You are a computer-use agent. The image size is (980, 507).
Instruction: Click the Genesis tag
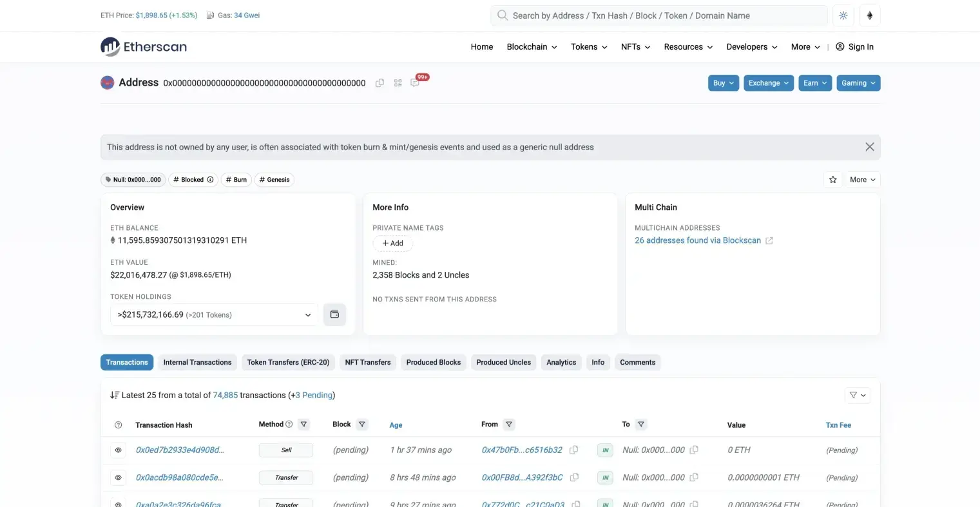click(274, 180)
